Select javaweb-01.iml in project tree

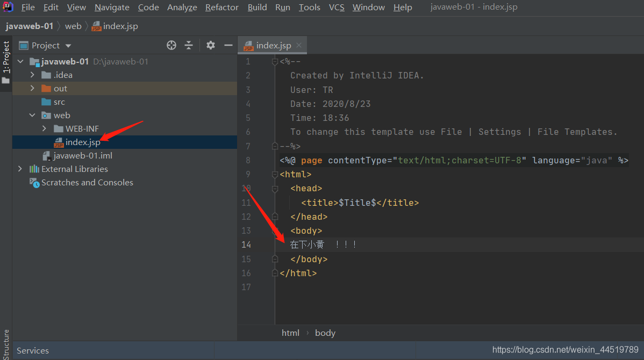pos(125,156)
